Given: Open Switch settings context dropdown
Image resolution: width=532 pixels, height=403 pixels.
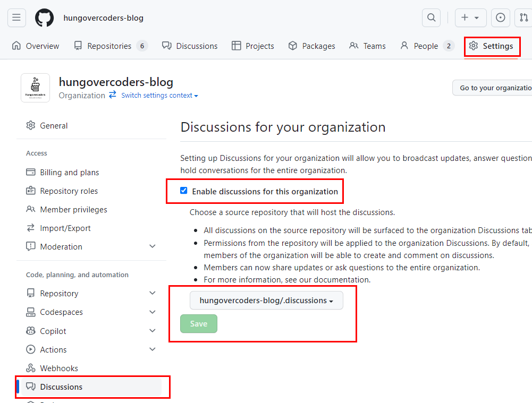Looking at the screenshot, I should (x=159, y=96).
